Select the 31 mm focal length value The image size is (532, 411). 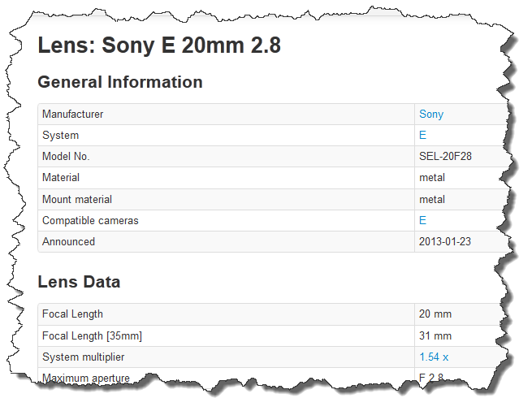tap(435, 335)
